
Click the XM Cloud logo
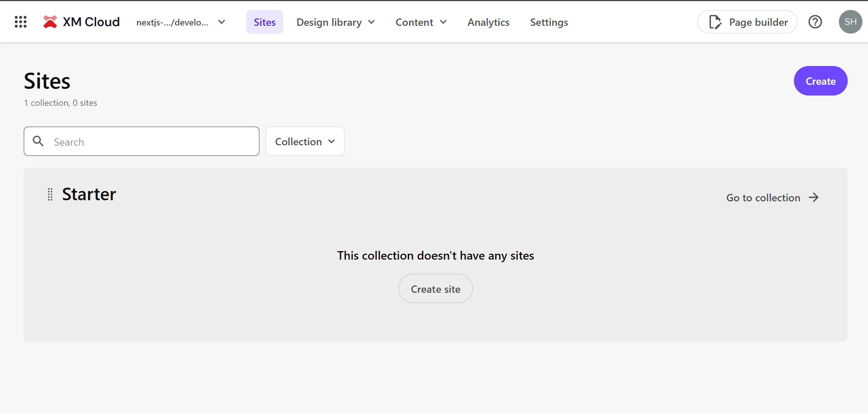(81, 22)
